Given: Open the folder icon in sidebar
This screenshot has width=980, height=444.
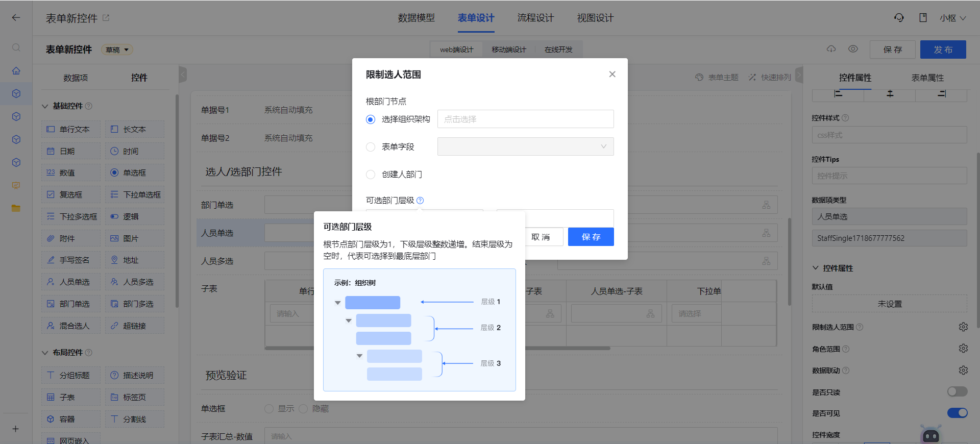Looking at the screenshot, I should [x=16, y=208].
